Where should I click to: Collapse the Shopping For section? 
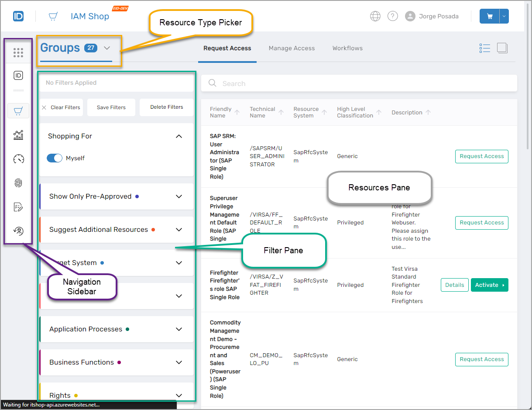pyautogui.click(x=178, y=136)
